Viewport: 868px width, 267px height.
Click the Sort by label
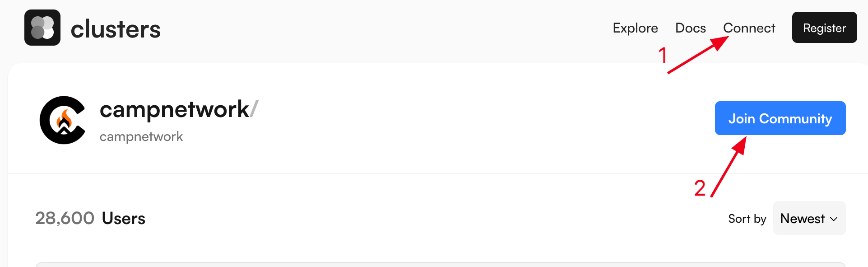click(747, 219)
